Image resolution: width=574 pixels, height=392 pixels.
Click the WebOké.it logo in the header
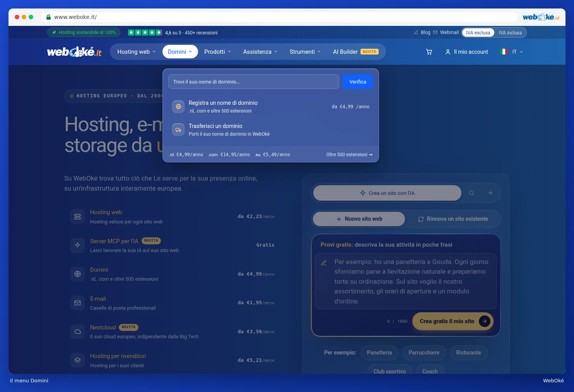(74, 52)
